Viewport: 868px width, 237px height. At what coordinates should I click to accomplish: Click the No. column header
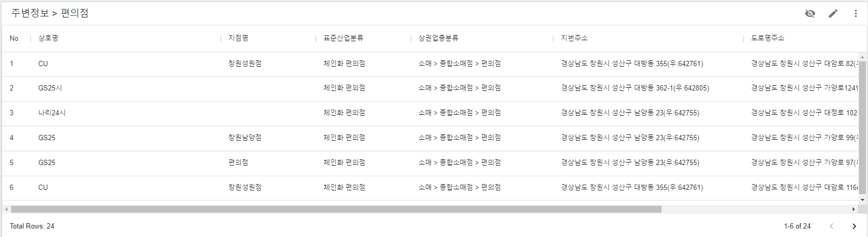point(15,38)
